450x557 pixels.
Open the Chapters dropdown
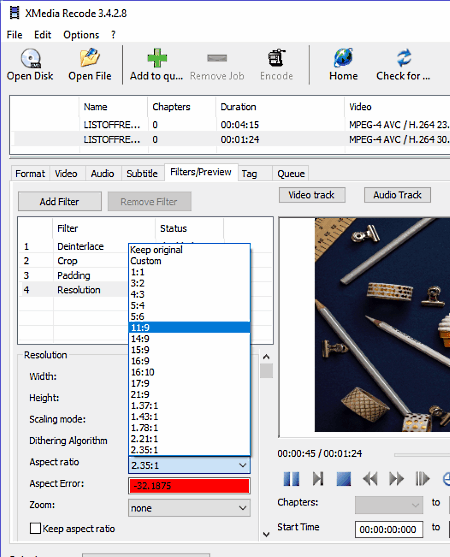click(x=389, y=505)
